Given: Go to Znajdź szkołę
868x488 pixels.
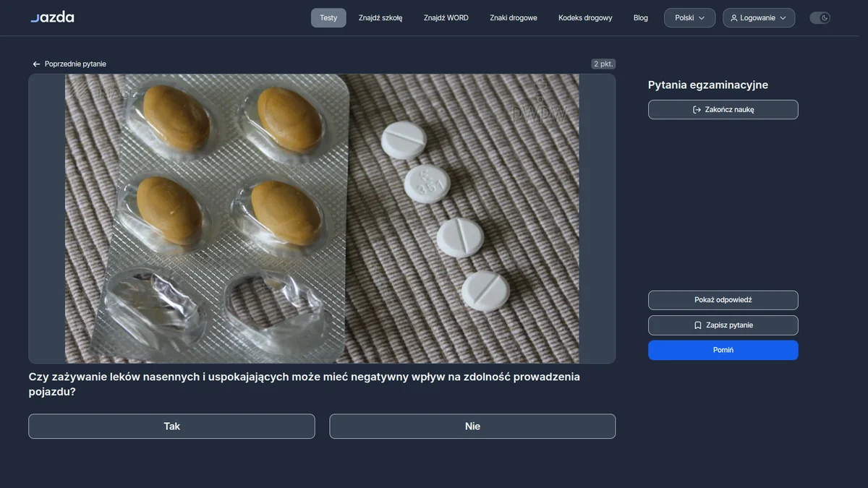Looking at the screenshot, I should 380,18.
